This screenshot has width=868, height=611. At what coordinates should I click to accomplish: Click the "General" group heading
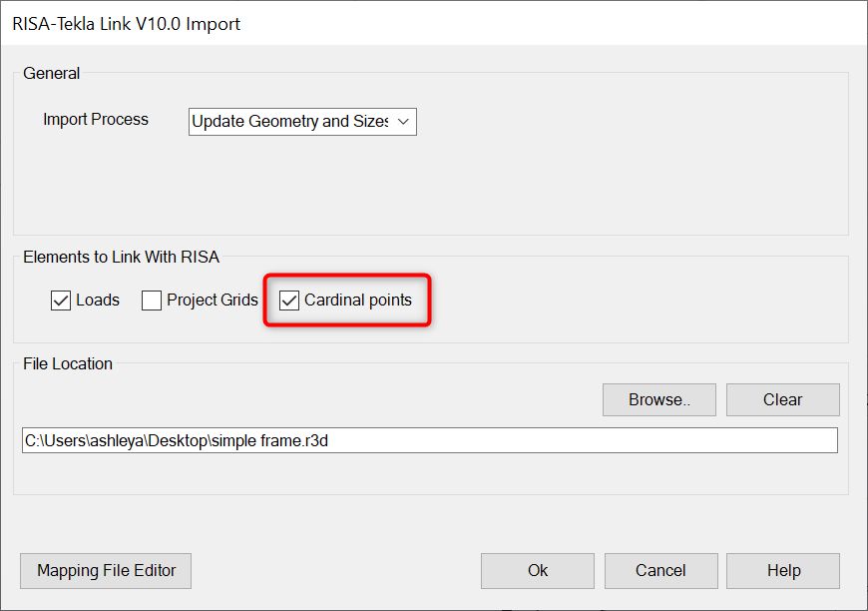point(52,73)
